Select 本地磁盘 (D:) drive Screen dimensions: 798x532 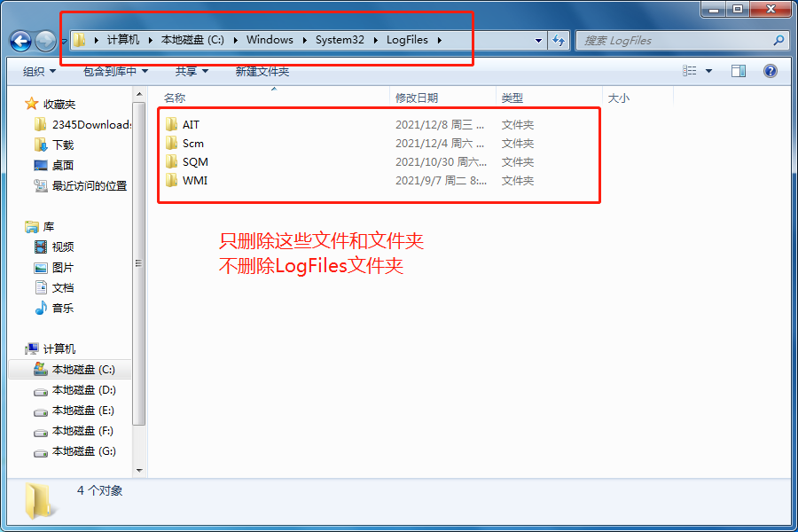pos(74,390)
